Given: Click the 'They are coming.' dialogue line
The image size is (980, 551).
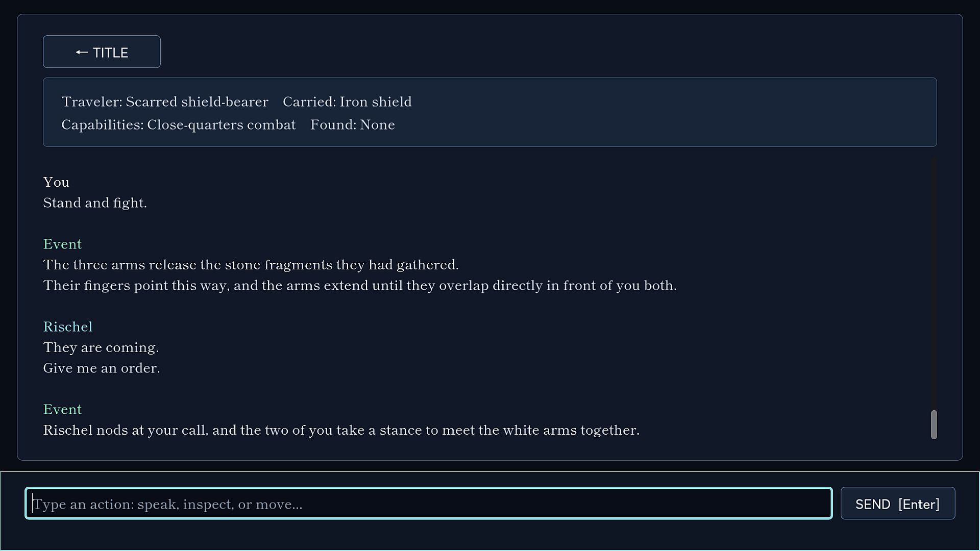Looking at the screenshot, I should point(101,348).
